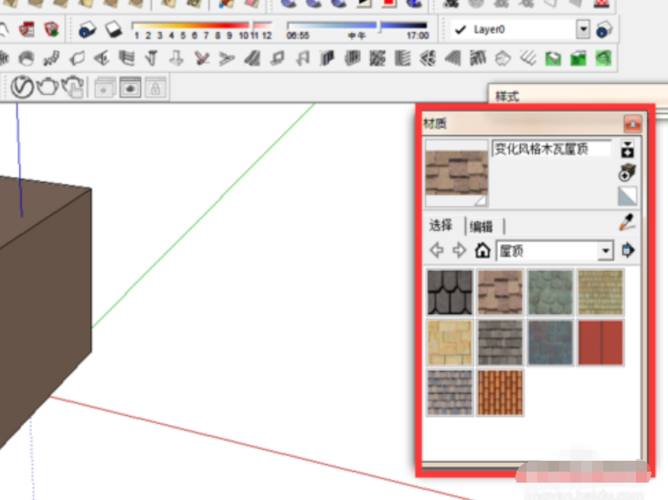This screenshot has width=668, height=500.
Task: Switch to 编辑 tab in Materials
Action: [x=481, y=226]
